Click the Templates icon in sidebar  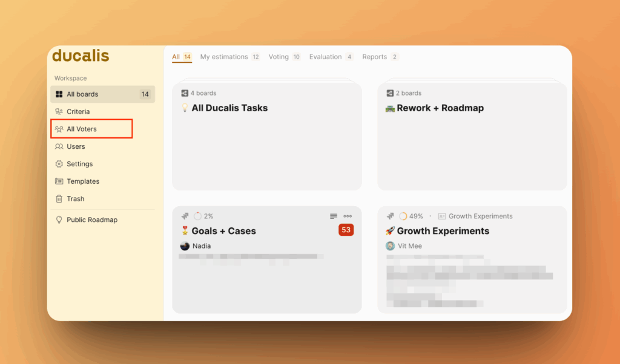point(59,181)
